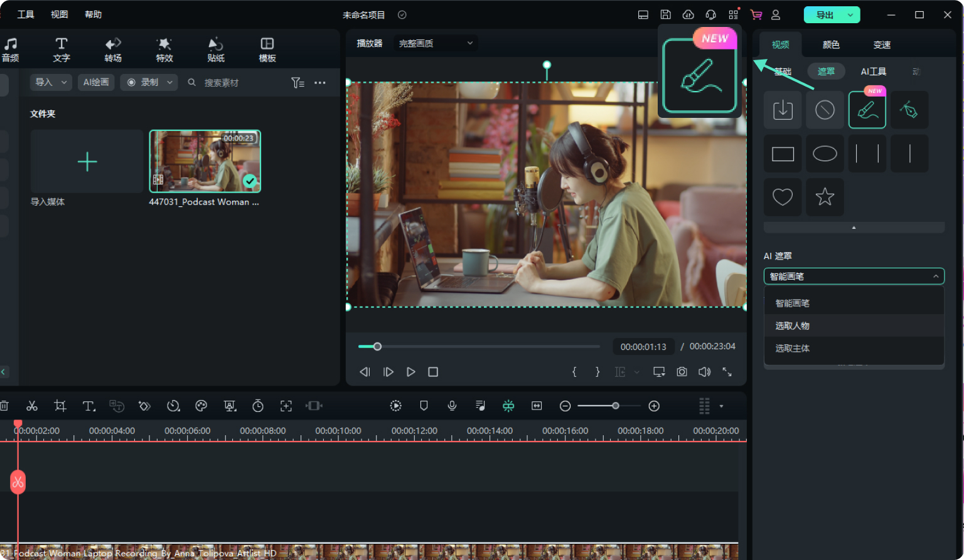This screenshot has height=560, width=964.
Task: Click the AI绘画 button
Action: (x=96, y=82)
